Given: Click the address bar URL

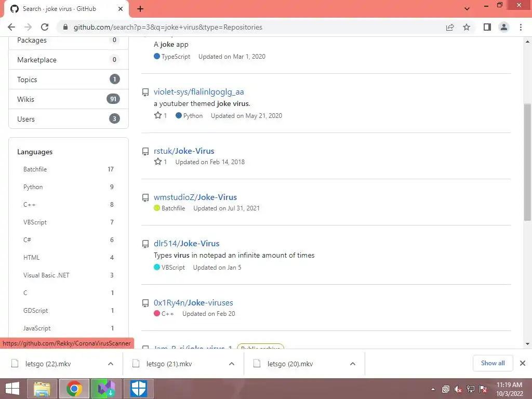Looking at the screenshot, I should tap(168, 27).
